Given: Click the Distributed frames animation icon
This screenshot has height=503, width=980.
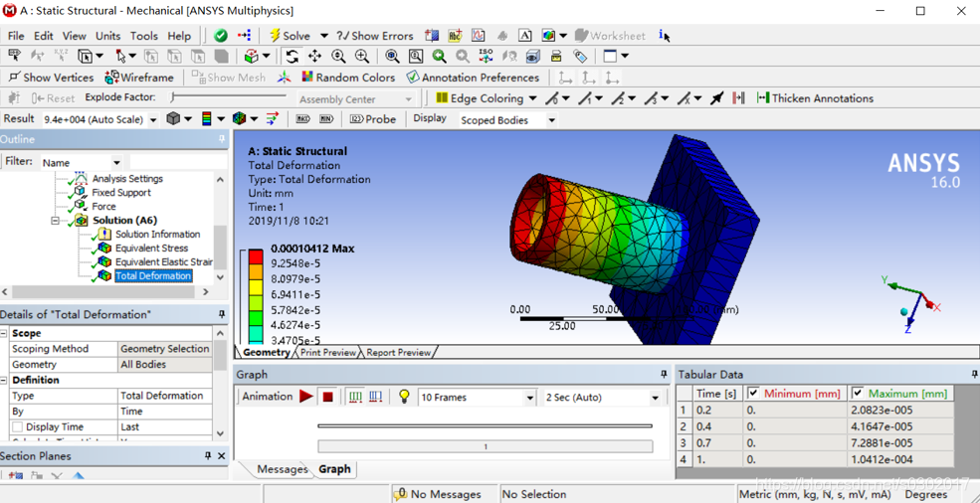Looking at the screenshot, I should point(355,397).
